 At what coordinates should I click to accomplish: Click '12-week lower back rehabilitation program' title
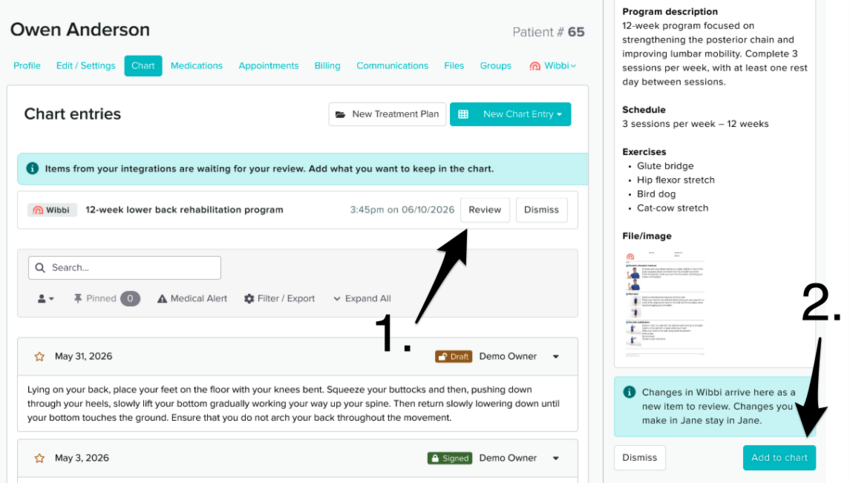184,210
